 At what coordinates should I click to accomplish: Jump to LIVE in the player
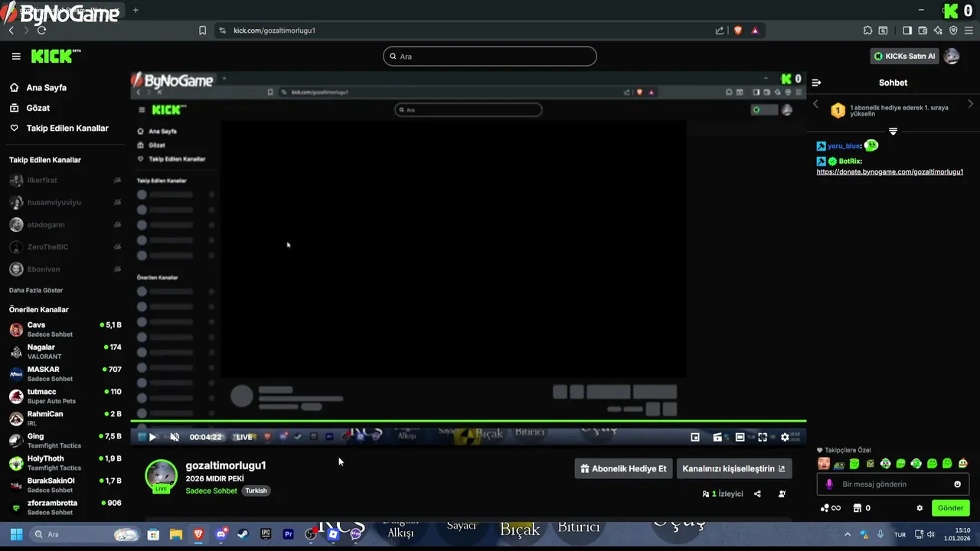[243, 437]
